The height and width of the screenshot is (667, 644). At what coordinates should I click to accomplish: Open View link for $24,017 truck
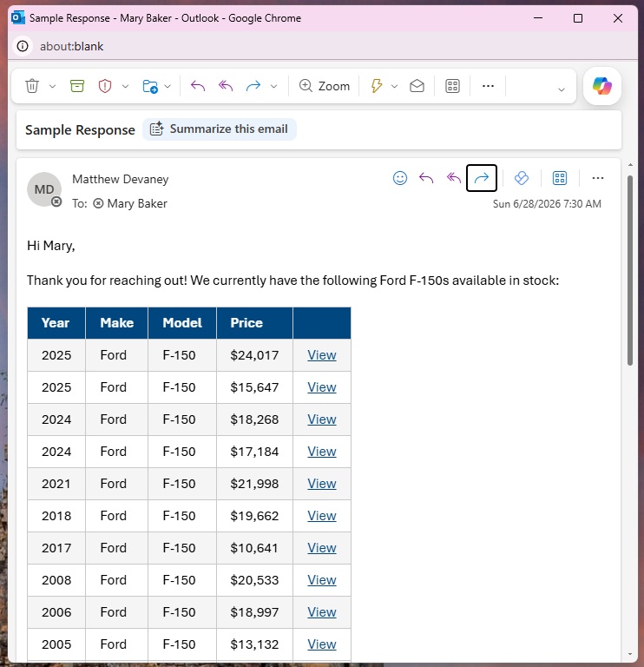[x=322, y=354]
